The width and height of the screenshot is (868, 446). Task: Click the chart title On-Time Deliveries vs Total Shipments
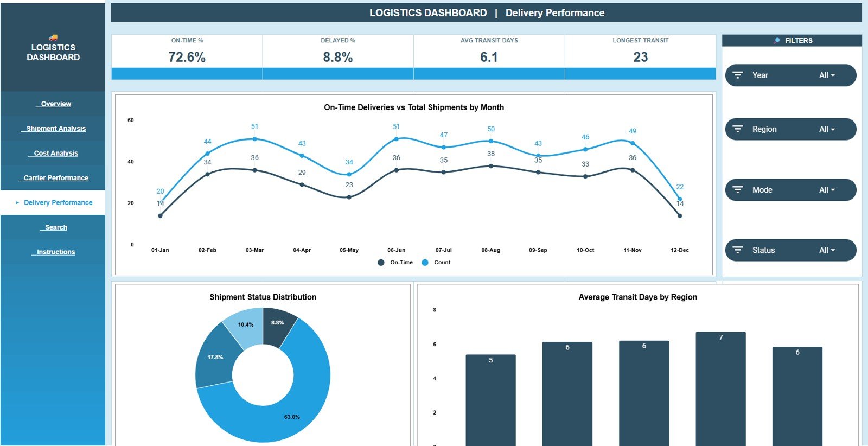pos(414,107)
